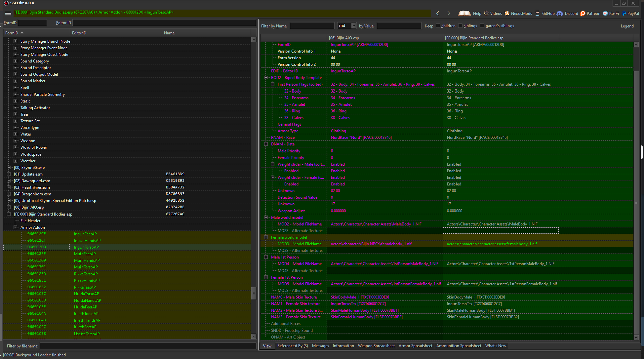This screenshot has width=644, height=359.
Task: Select the RikkeFeetAP record
Action: coord(85,287)
